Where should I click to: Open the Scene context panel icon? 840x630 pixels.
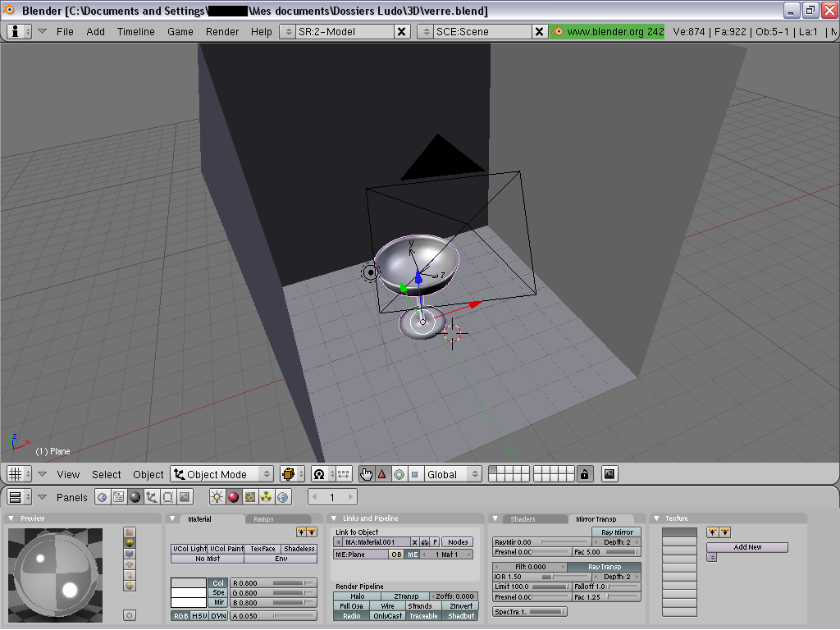(185, 497)
